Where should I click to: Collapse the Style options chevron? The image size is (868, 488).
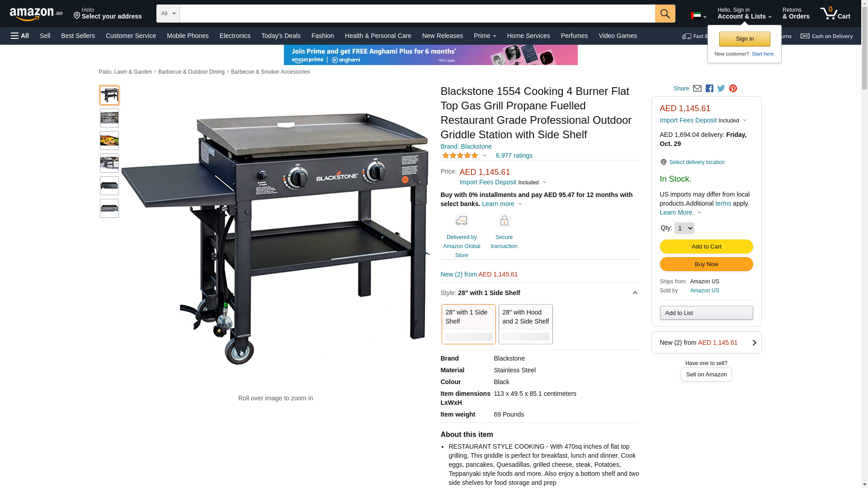click(x=635, y=293)
